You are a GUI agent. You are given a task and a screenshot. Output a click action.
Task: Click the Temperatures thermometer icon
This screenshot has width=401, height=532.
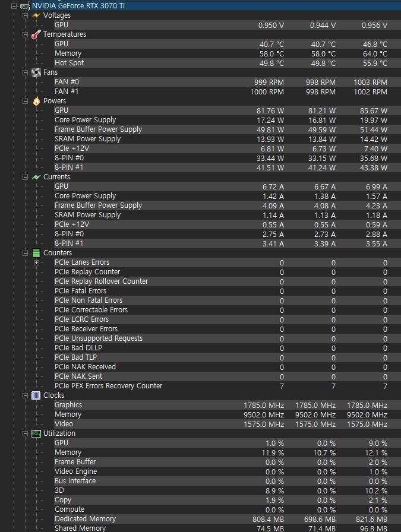tap(36, 34)
